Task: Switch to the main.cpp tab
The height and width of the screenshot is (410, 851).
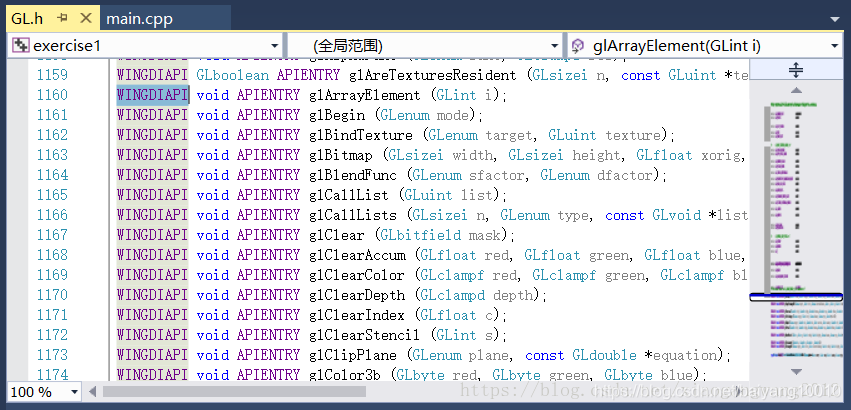Action: (x=139, y=20)
